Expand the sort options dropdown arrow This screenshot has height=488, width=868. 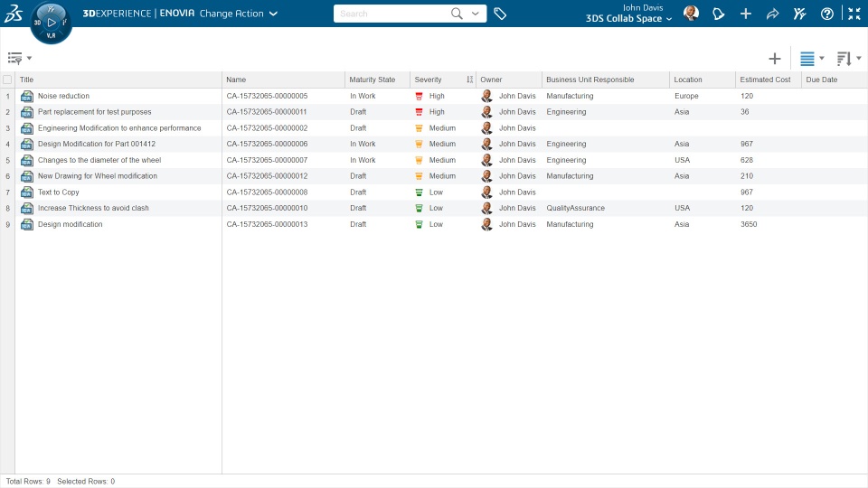[859, 58]
